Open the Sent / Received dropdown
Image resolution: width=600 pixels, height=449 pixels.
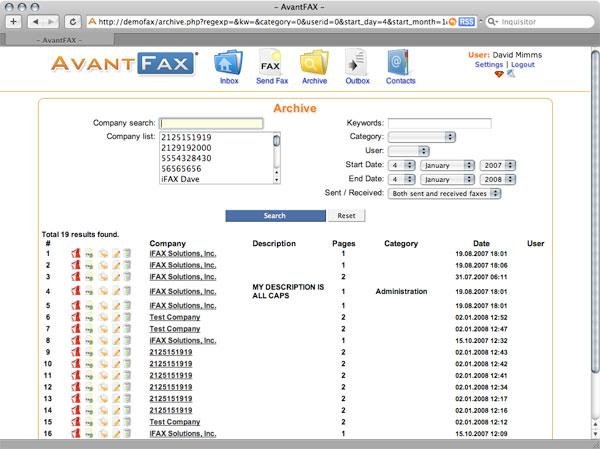(x=444, y=194)
